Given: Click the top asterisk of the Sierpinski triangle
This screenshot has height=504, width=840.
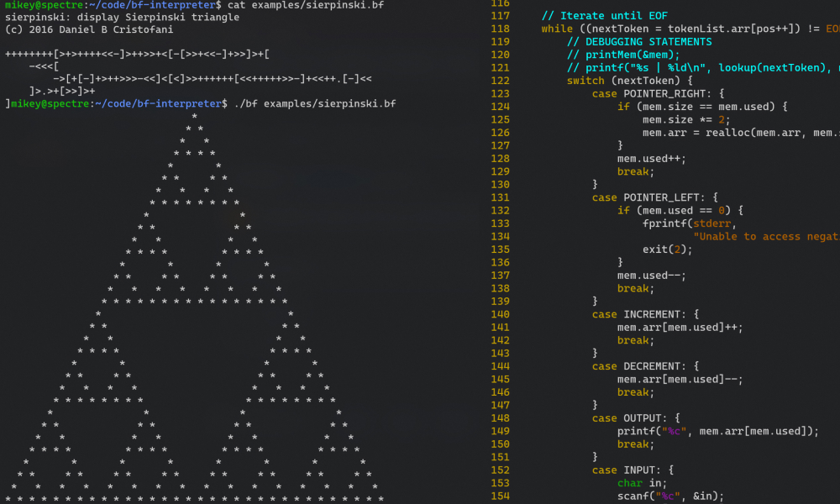Looking at the screenshot, I should 195,116.
